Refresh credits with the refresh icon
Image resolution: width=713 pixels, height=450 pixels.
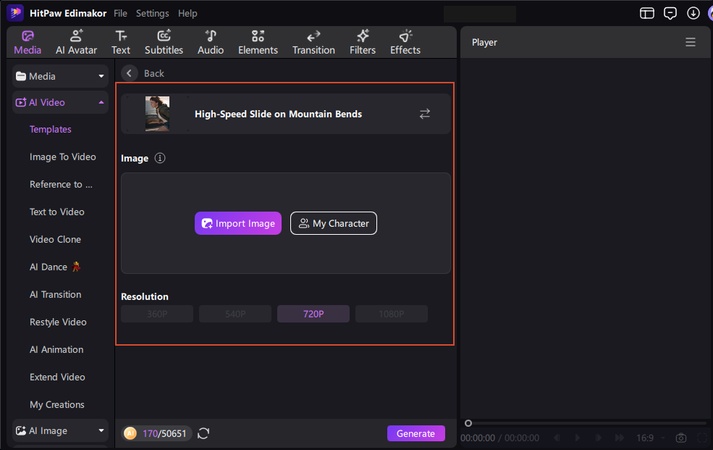[x=203, y=433]
